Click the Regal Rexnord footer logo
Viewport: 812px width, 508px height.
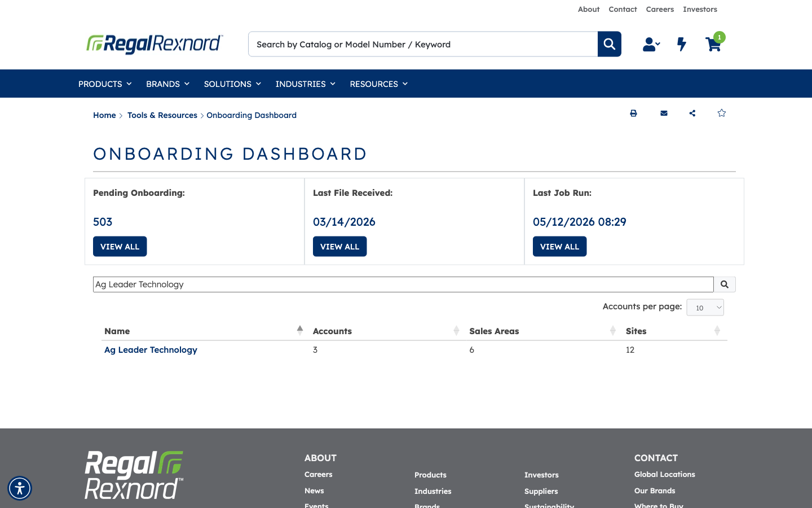point(134,475)
